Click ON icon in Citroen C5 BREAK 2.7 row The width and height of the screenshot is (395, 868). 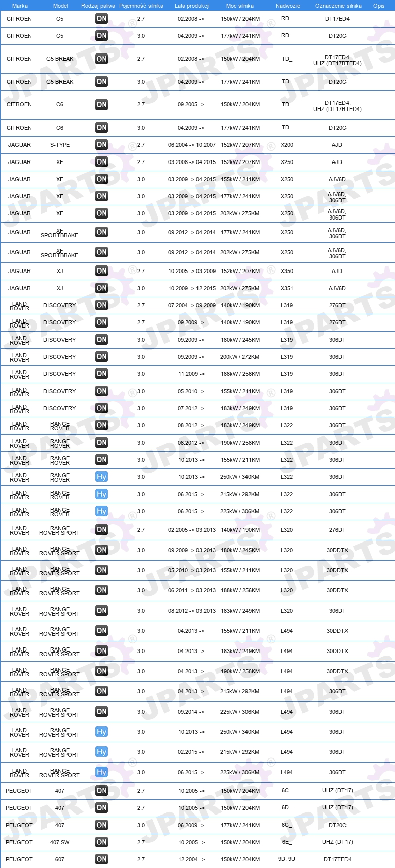point(102,59)
